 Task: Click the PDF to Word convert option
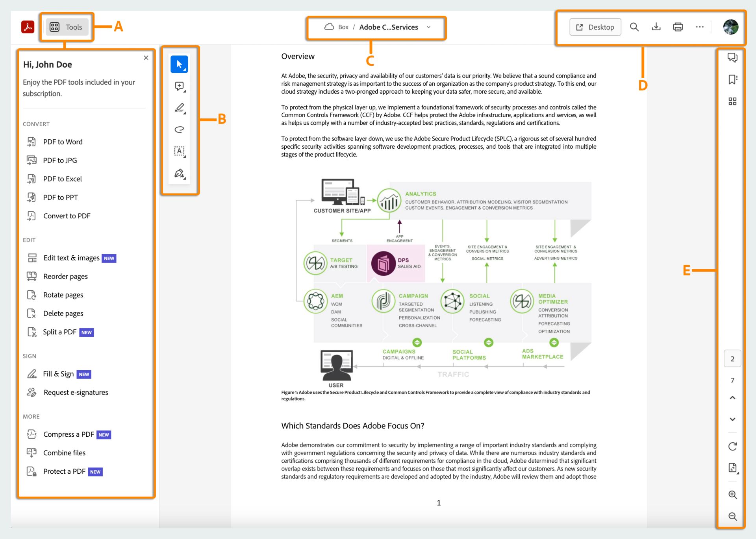tap(63, 141)
